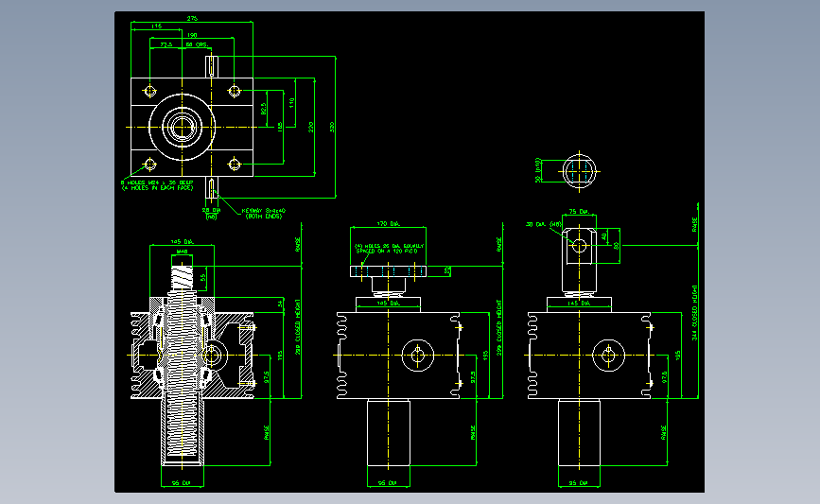820x504 pixels.
Task: Pick the 55 thread length dimension
Action: click(x=203, y=278)
